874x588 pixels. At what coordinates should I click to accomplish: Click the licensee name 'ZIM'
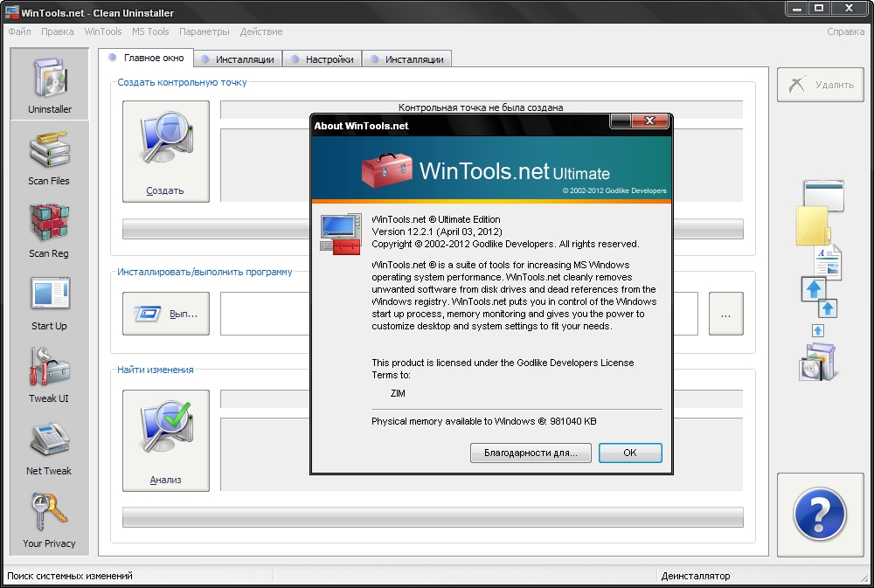coord(398,393)
